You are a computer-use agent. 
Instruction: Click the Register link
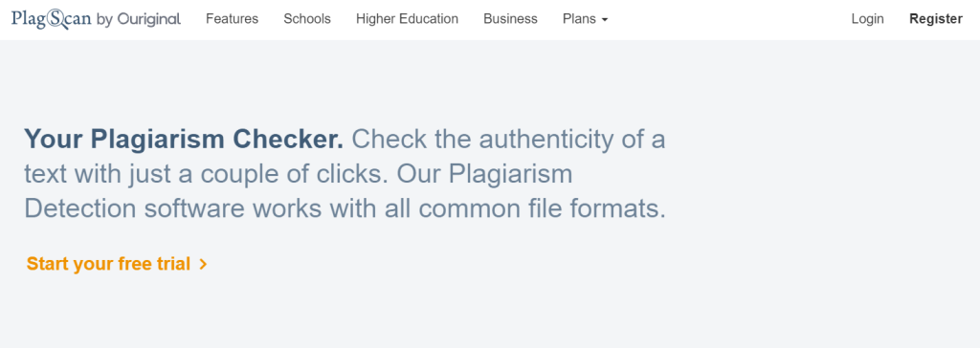click(x=936, y=19)
